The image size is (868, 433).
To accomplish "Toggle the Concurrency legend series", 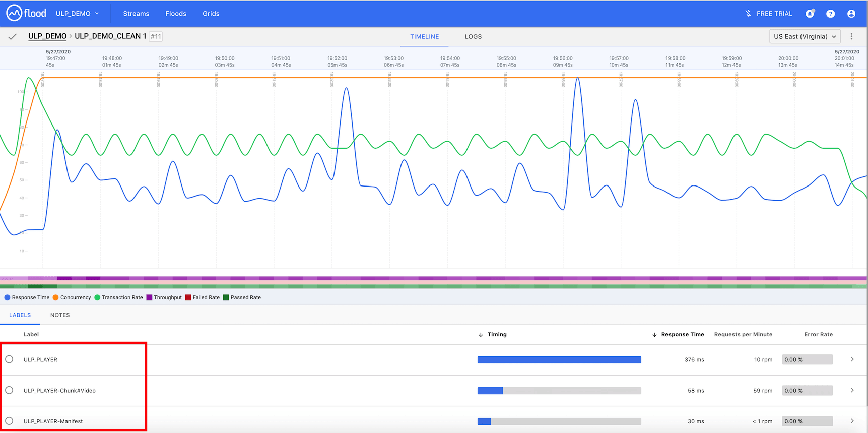I will click(x=72, y=297).
